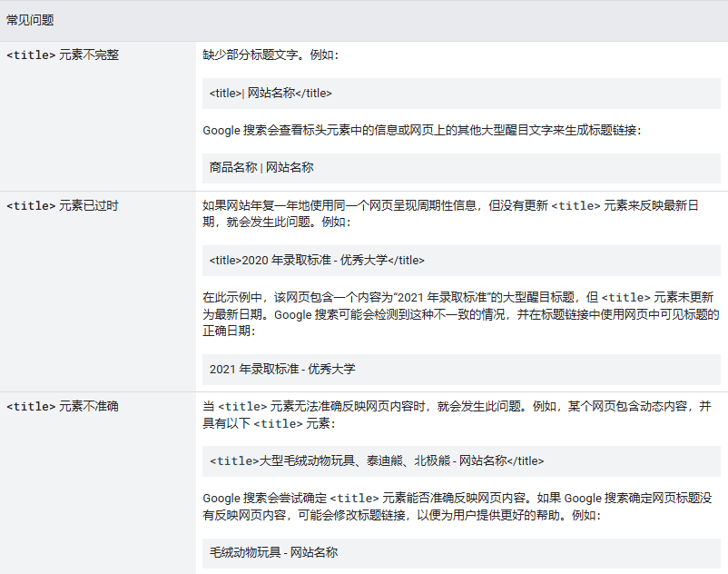Click code block containing 泰迪熊、北极熊
Screen dimensions: 728x574
[x=377, y=461]
